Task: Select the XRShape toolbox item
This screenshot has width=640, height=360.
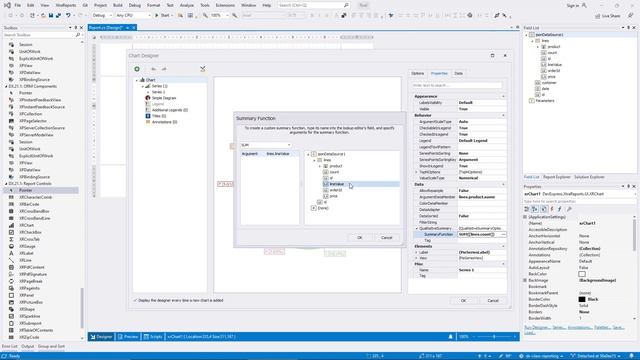Action: tap(27, 309)
